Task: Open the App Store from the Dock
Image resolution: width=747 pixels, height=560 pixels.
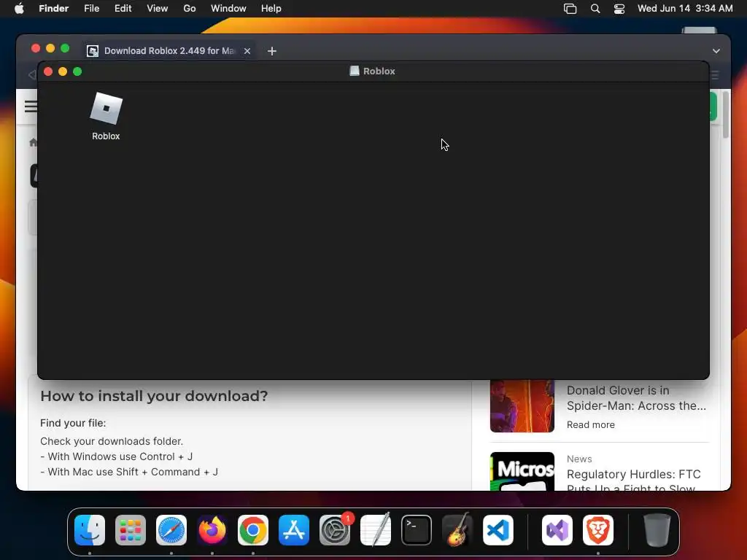Action: click(294, 530)
